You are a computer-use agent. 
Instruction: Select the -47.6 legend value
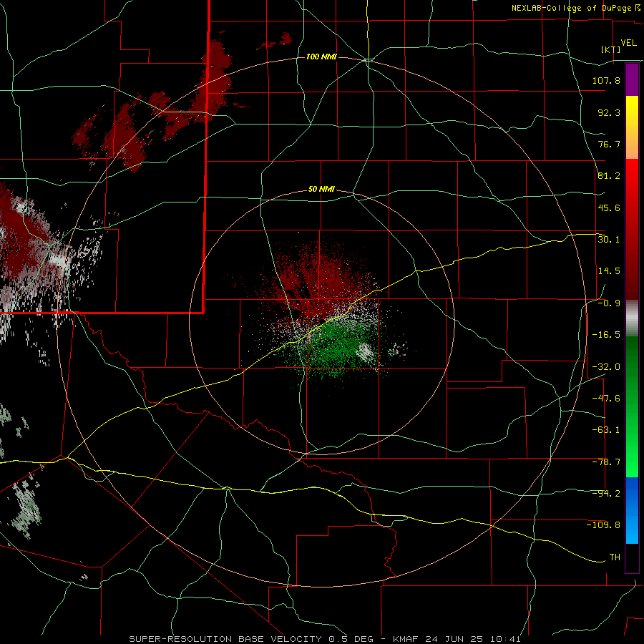click(606, 399)
